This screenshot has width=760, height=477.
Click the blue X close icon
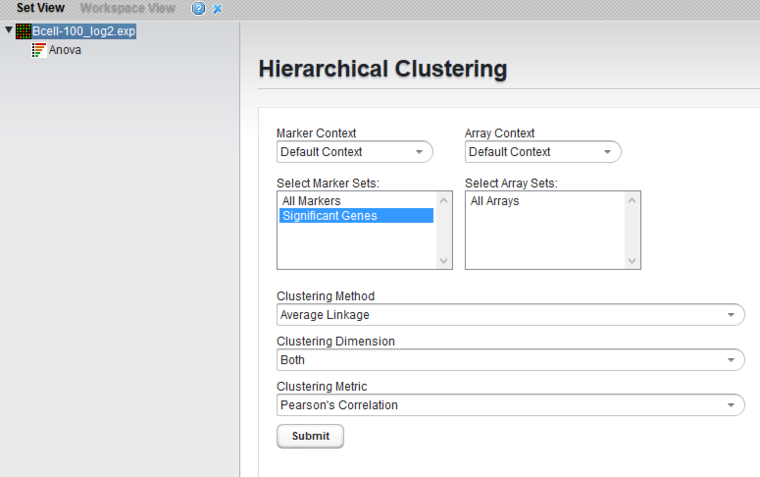coord(217,8)
